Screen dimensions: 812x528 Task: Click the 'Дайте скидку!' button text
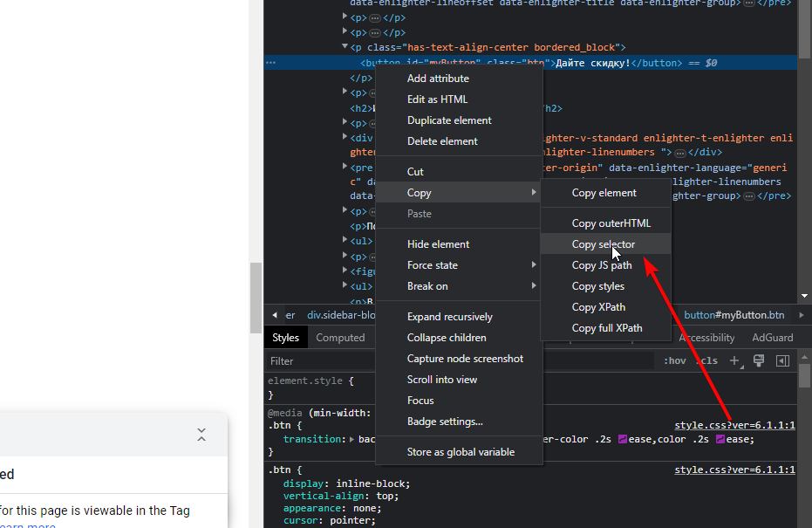point(593,63)
